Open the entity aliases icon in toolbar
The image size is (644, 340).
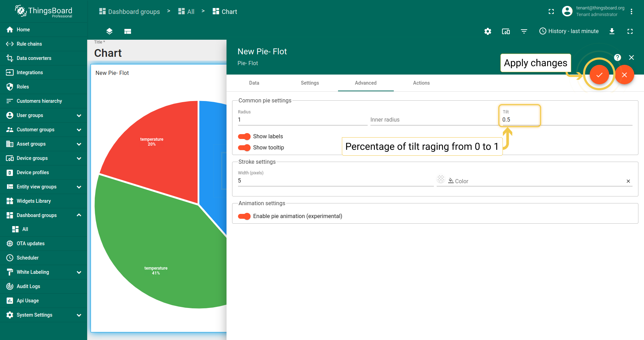click(x=506, y=31)
